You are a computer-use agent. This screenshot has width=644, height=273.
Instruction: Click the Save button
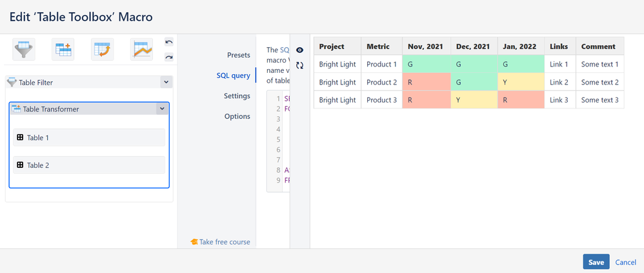pyautogui.click(x=596, y=262)
